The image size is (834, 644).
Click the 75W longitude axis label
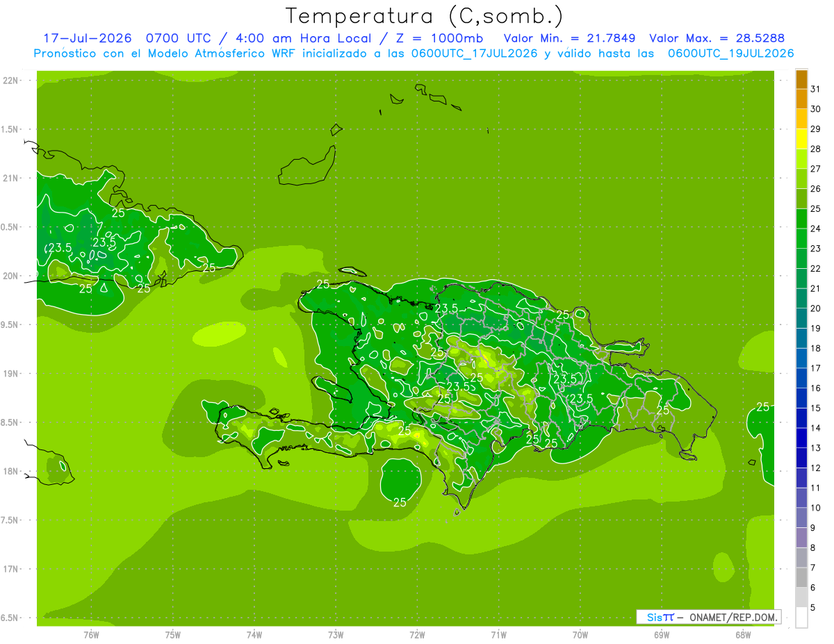pos(173,634)
